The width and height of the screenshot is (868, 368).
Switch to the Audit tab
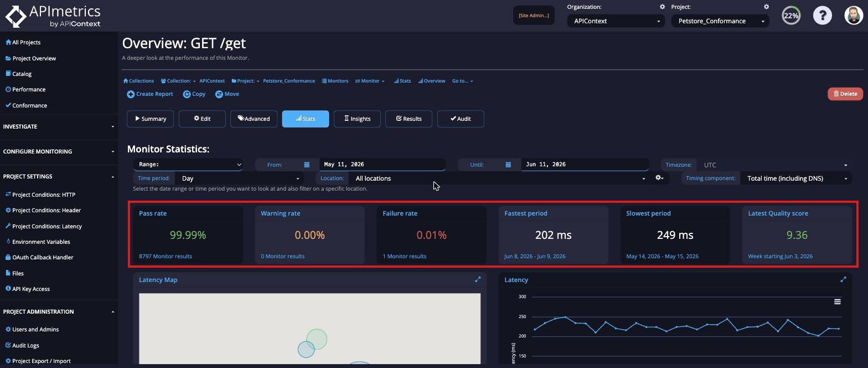tap(461, 119)
